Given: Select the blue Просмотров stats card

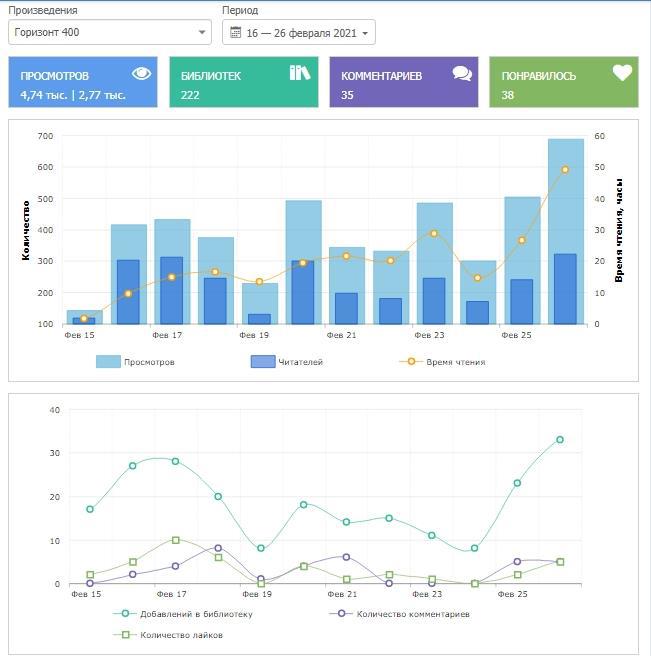Looking at the screenshot, I should [x=83, y=82].
